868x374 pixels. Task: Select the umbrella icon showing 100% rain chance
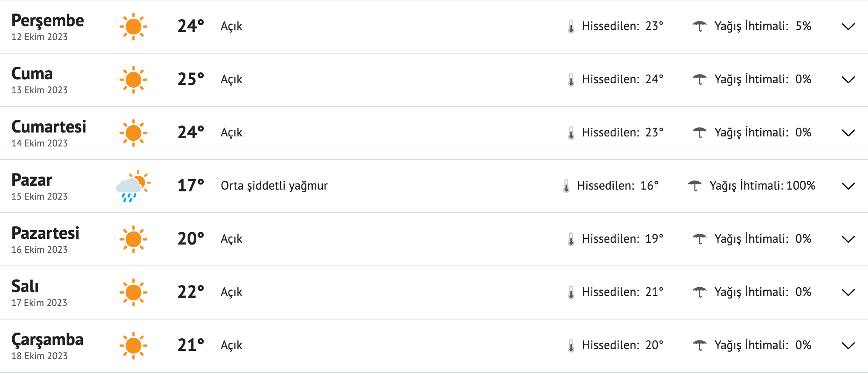coord(695,185)
